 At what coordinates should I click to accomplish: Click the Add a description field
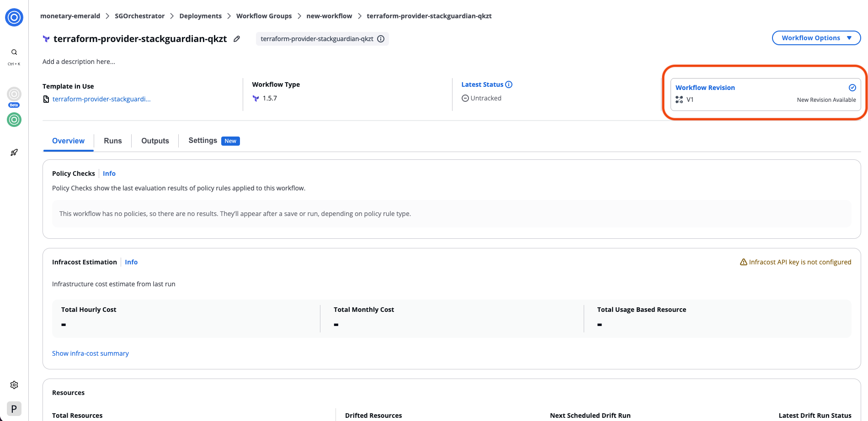tap(79, 62)
